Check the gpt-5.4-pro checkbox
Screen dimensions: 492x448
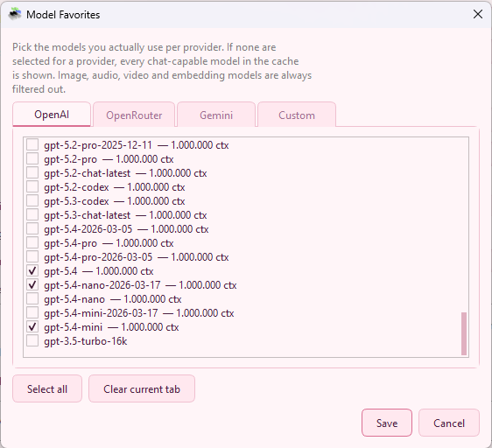[32, 243]
